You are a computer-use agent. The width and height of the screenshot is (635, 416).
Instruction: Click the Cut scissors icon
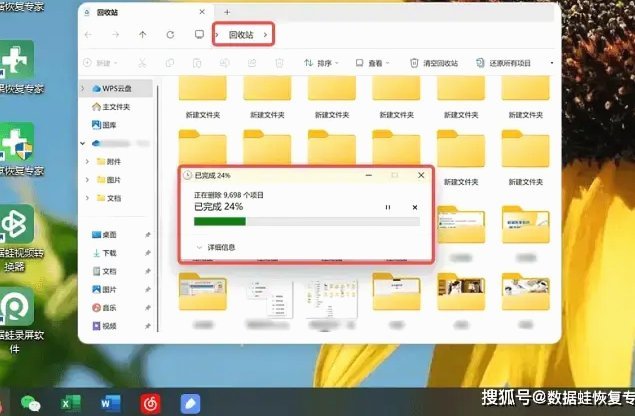(x=142, y=63)
